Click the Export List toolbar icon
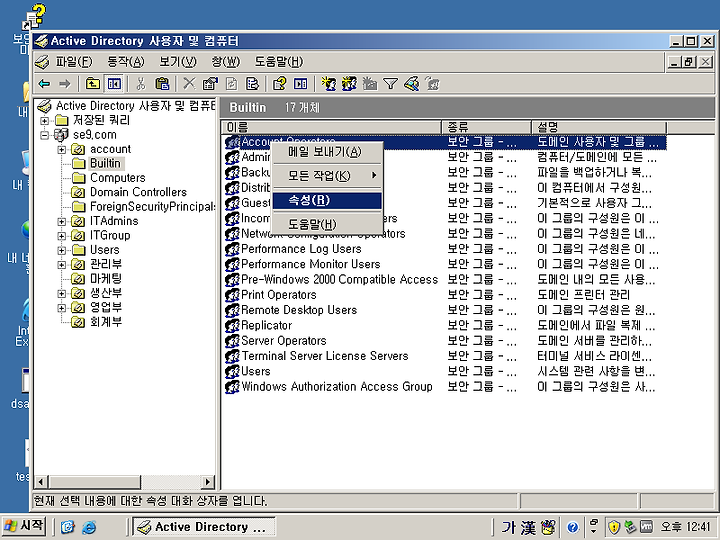This screenshot has height=540, width=720. [x=252, y=84]
